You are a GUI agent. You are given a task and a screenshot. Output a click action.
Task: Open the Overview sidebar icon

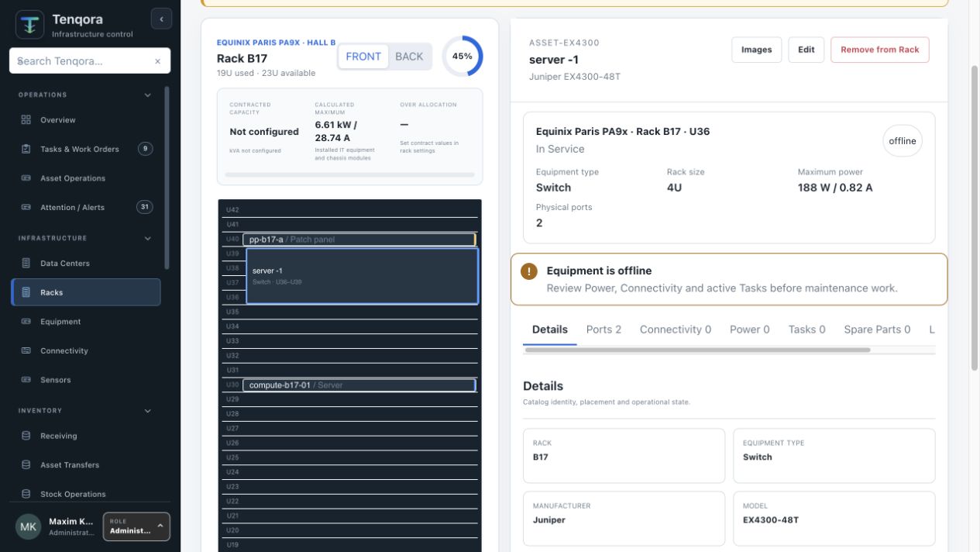tap(26, 120)
